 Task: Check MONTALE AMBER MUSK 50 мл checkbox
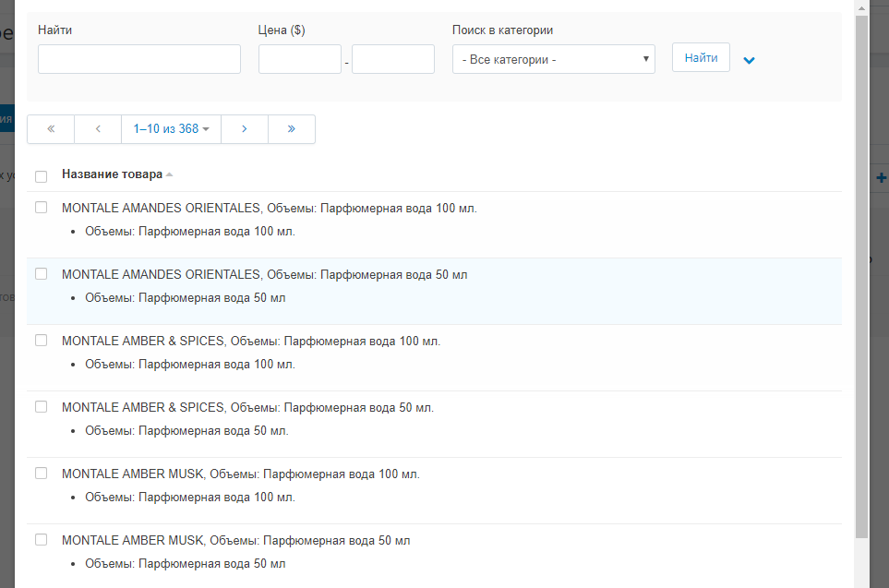41,539
